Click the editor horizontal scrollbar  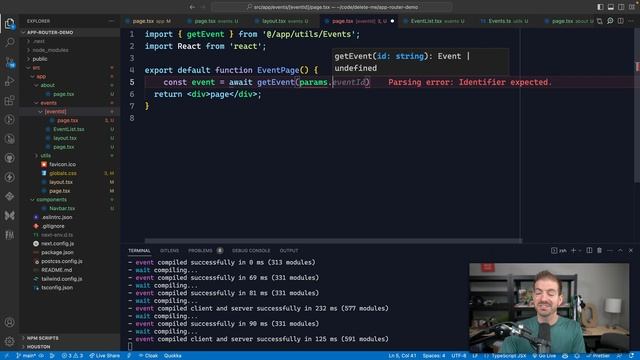tap(333, 241)
